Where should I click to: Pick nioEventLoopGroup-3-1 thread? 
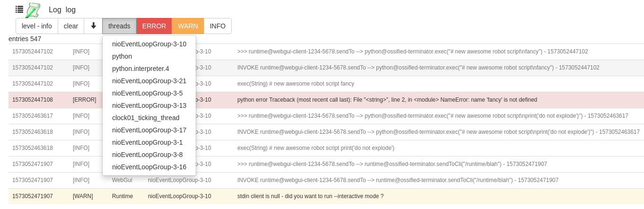coord(149,142)
